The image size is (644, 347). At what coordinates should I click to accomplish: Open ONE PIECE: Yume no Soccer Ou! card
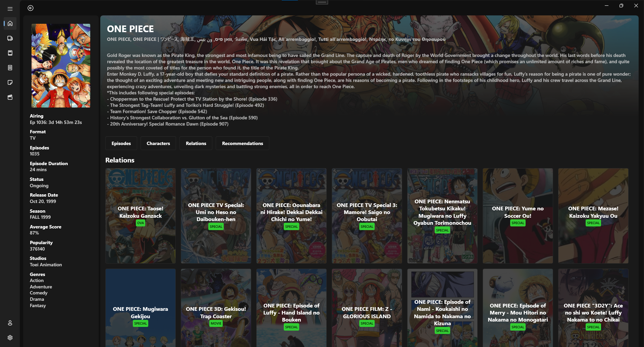point(518,216)
